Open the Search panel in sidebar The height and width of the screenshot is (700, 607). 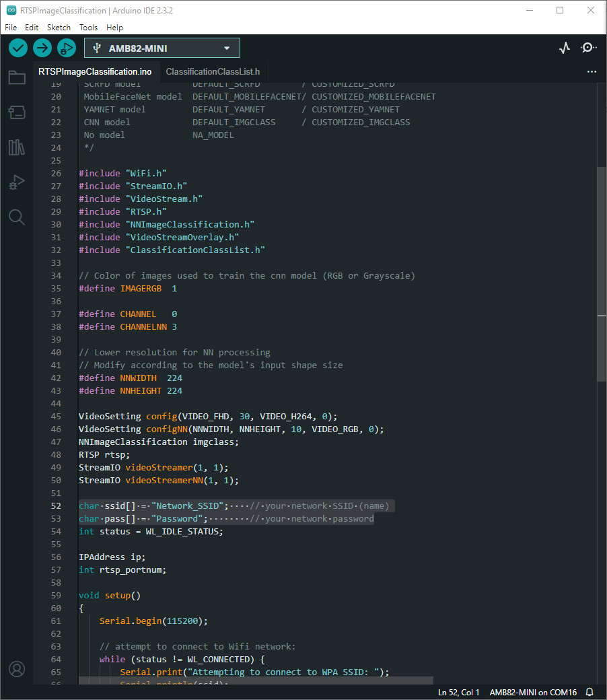tap(17, 217)
